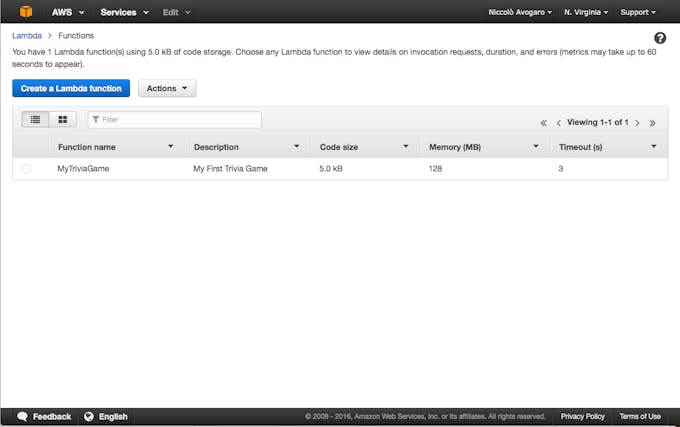Image resolution: width=680 pixels, height=427 pixels.
Task: Open the Terms of Use link
Action: 640,416
